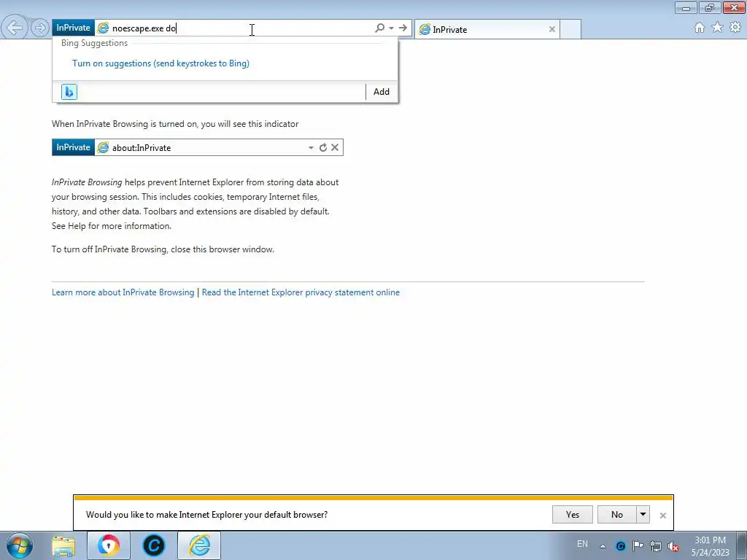This screenshot has width=747, height=560.
Task: Select the Bing search provider icon
Action: click(x=69, y=91)
